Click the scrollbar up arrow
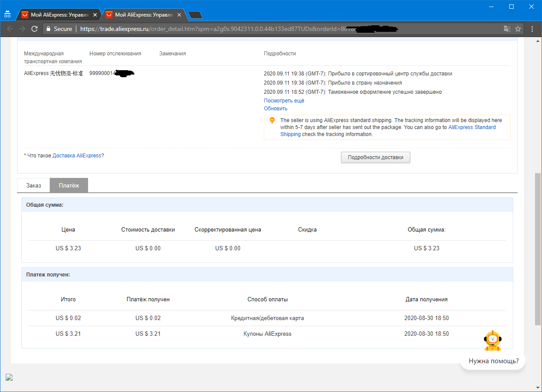The image size is (542, 392). [538, 41]
